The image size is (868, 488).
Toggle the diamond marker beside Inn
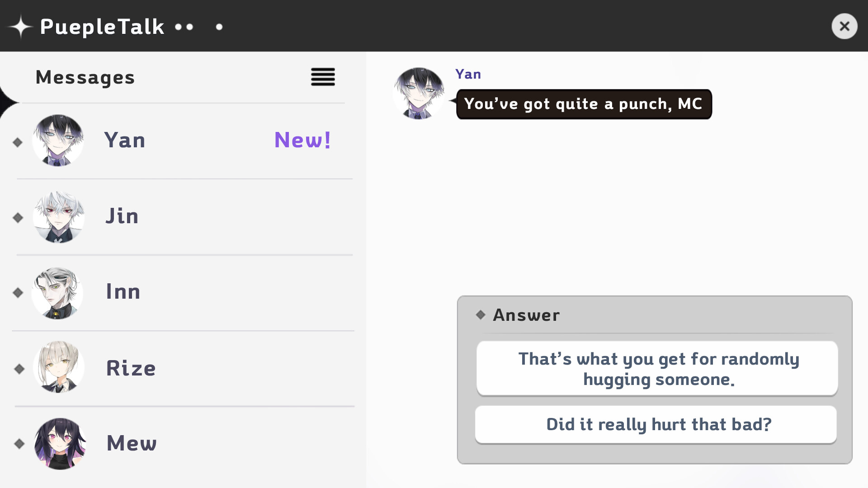[x=18, y=293]
